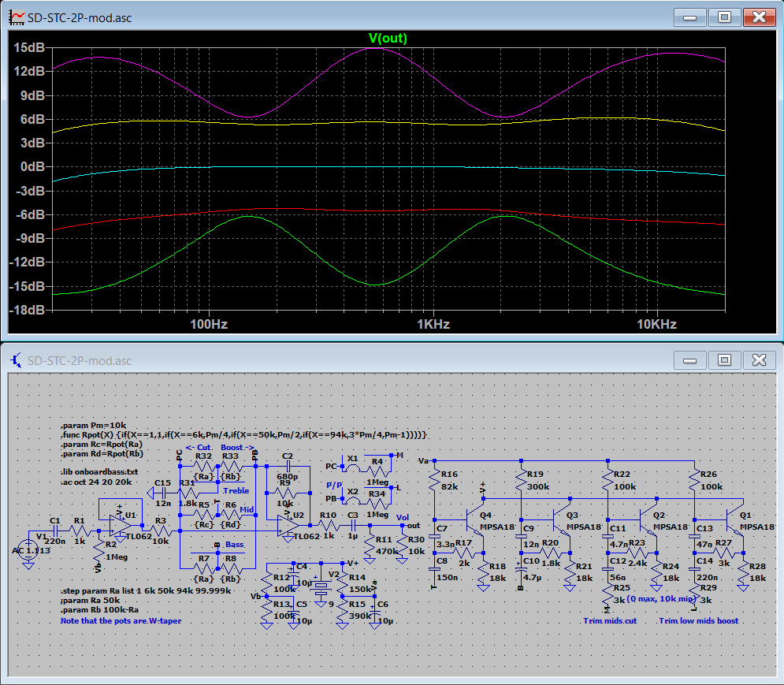This screenshot has width=784, height=685.
Task: Click the C1 capacitor symbol
Action: (x=55, y=531)
